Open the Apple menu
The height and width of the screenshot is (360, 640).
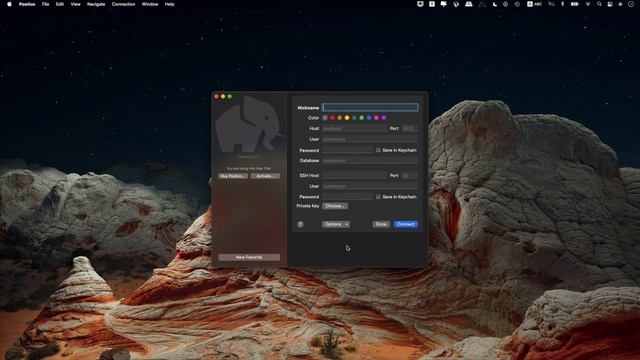tap(9, 4)
